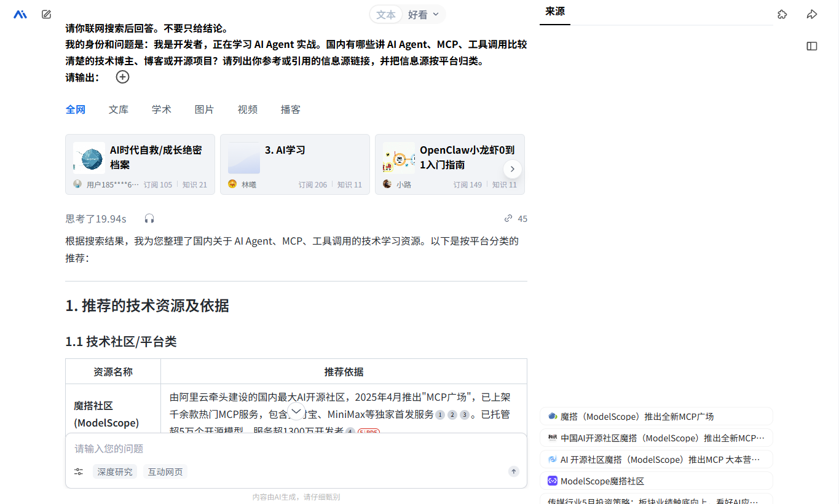This screenshot has width=839, height=504.
Task: Select the 全网 search tab
Action: pyautogui.click(x=76, y=109)
